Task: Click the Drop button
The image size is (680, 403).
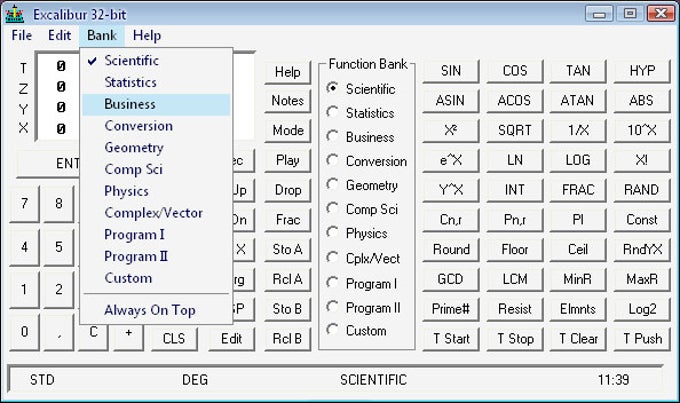Action: pyautogui.click(x=288, y=190)
